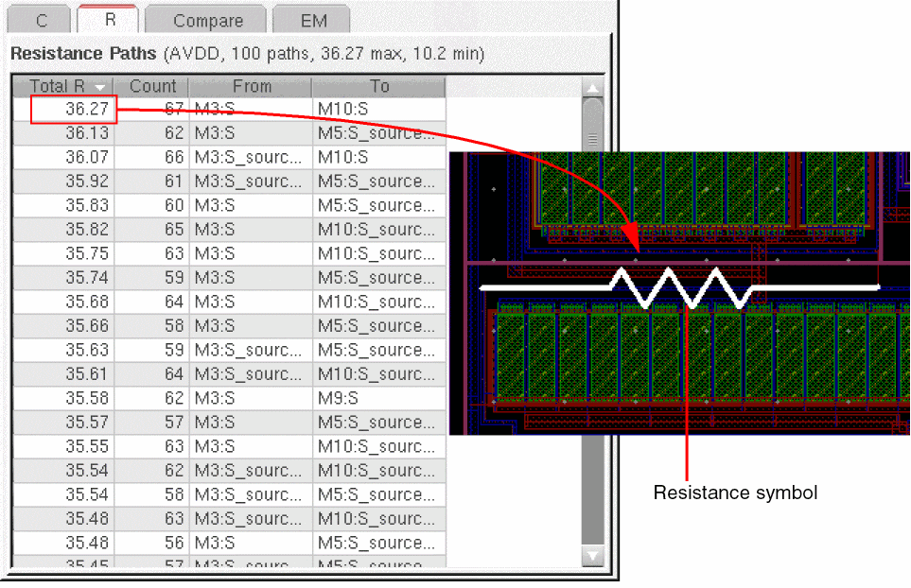Click the white resistance symbol in layout

click(678, 287)
